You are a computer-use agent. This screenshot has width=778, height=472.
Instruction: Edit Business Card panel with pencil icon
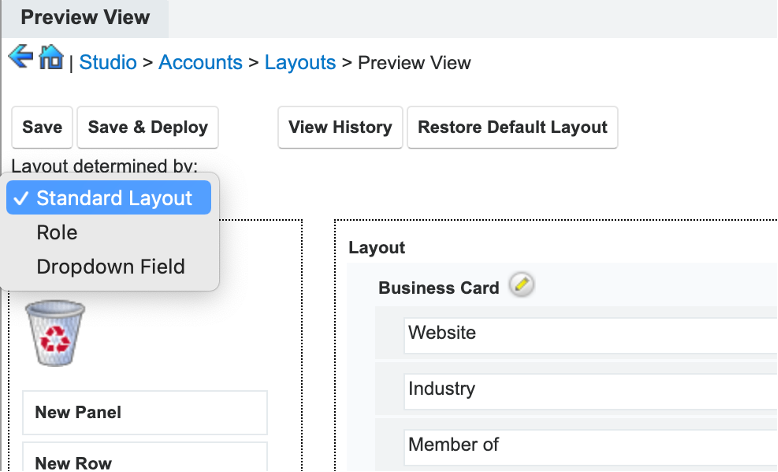521,286
